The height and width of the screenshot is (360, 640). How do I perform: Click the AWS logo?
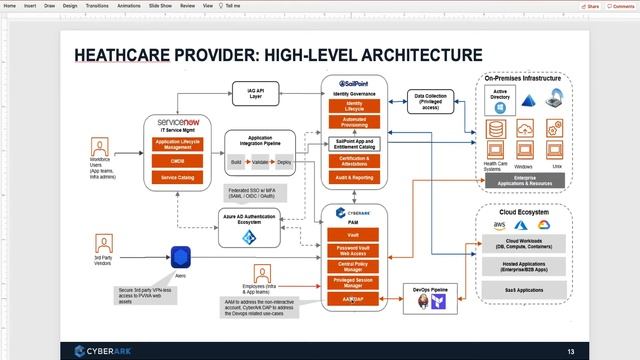(x=499, y=225)
